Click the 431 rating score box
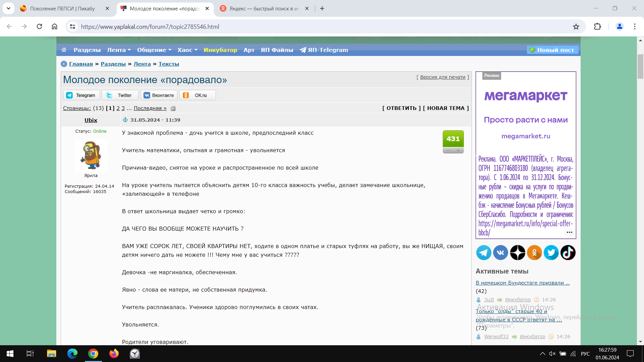 [453, 139]
